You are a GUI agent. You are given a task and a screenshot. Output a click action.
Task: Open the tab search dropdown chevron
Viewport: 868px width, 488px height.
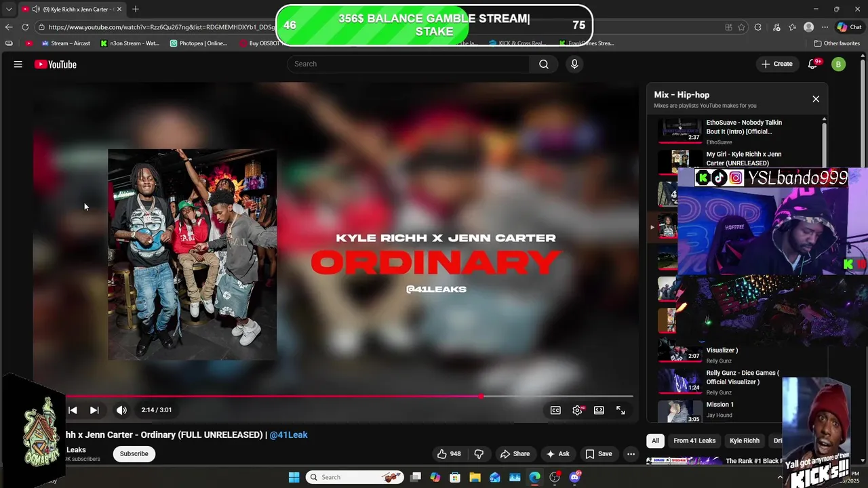8,9
